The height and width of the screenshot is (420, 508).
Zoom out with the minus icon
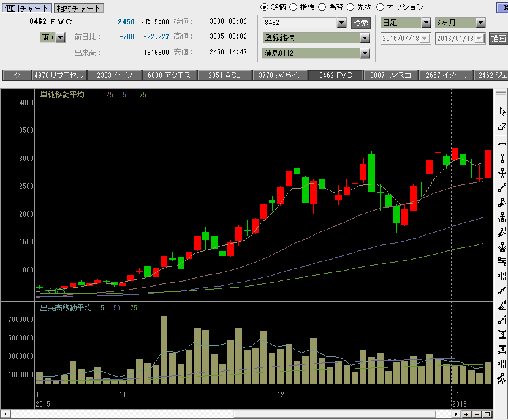pyautogui.click(x=477, y=414)
